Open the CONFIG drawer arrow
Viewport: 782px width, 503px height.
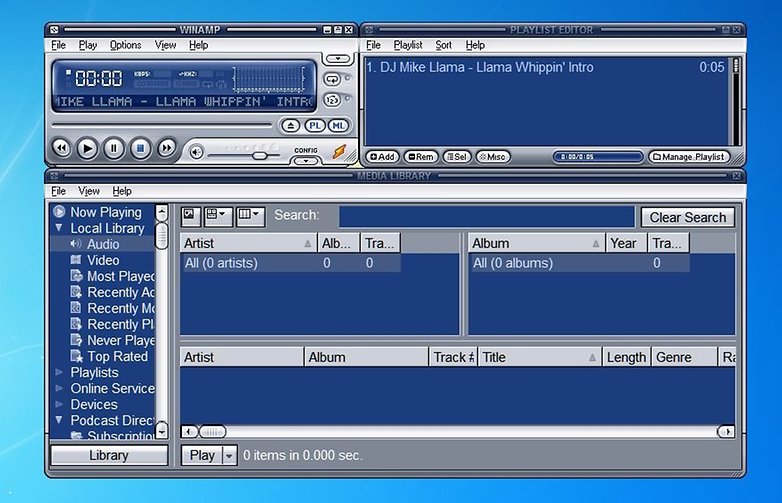tap(306, 161)
